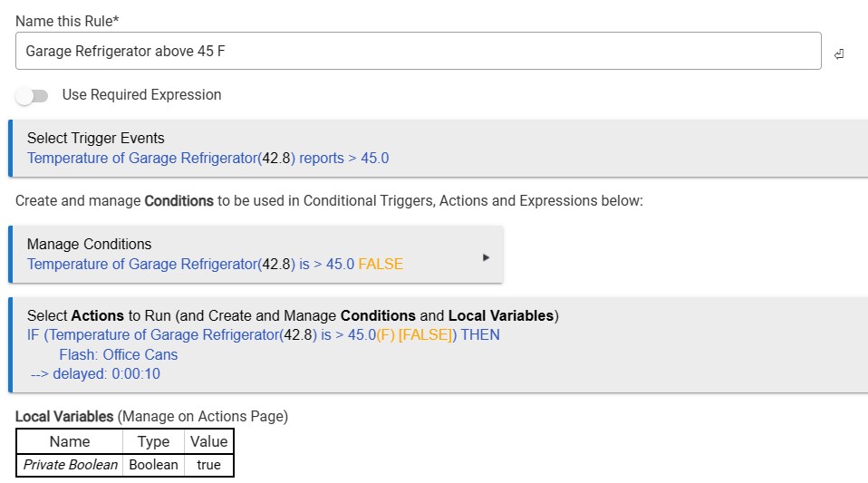Toggle the Use Required Expression switch
868x483 pixels.
[32, 95]
